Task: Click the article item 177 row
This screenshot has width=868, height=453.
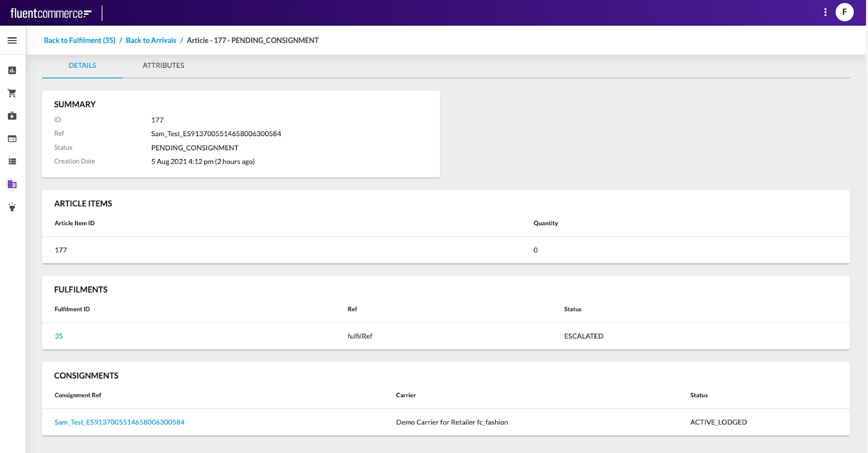Action: [x=61, y=250]
